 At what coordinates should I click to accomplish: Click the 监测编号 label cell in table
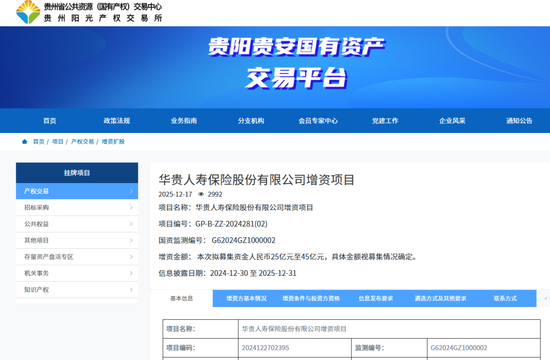point(389,348)
